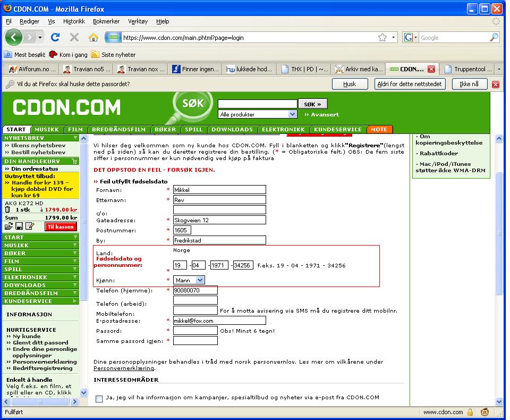Open history dropdown next to forward arrow
The image size is (510, 420).
tap(40, 37)
